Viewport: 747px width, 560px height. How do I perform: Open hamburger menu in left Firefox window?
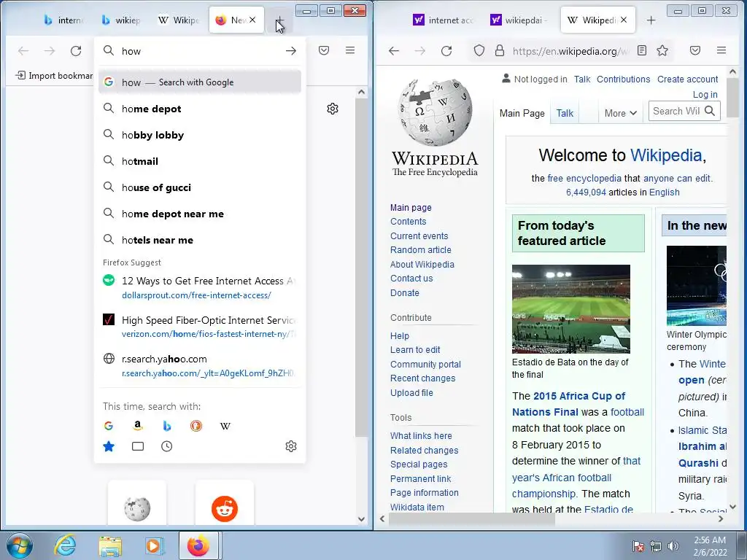coord(350,50)
